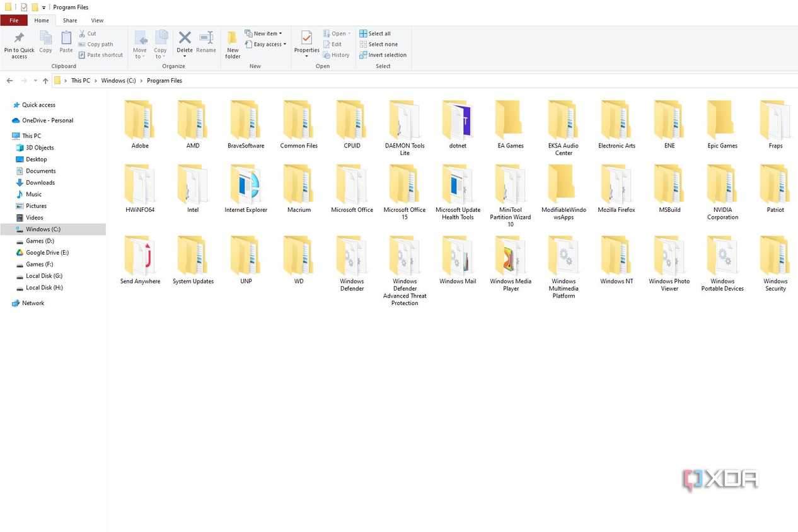
Task: Select Windows Defender Advanced Threat Protection folder
Action: [x=405, y=270]
